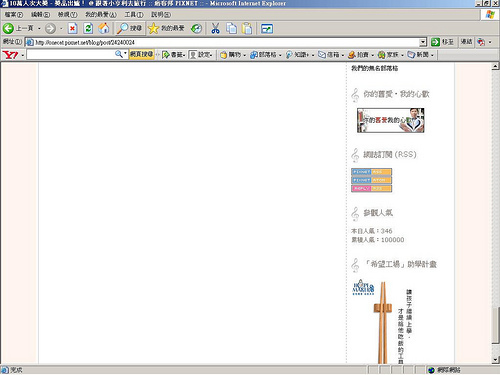
Task: Click the Favorites star icon
Action: [153, 28]
